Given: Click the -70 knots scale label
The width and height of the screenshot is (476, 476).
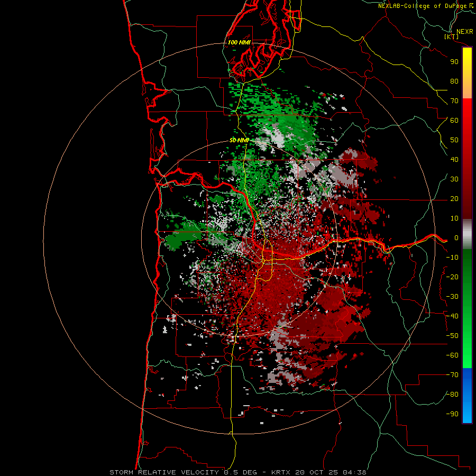Looking at the screenshot, I should point(452,375).
